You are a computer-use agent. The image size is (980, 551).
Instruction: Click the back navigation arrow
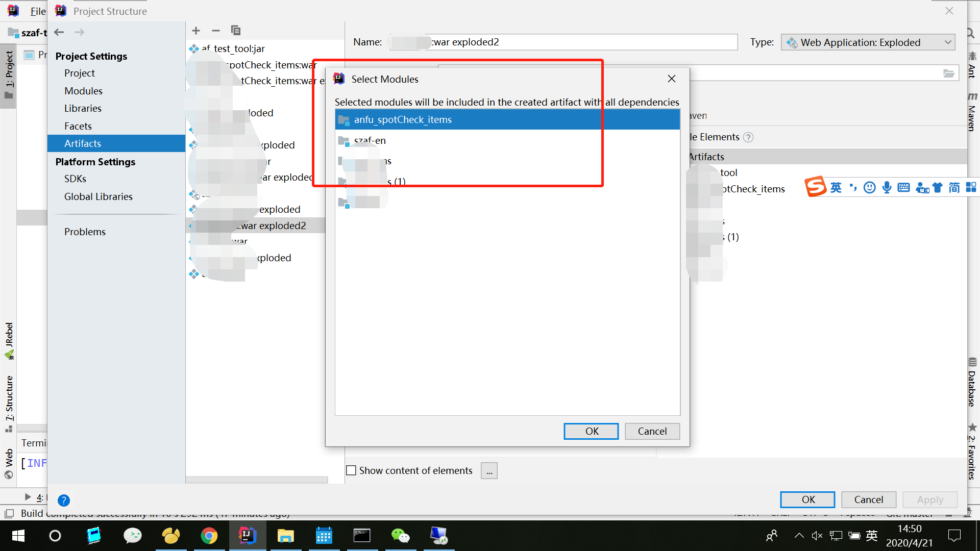pyautogui.click(x=59, y=32)
